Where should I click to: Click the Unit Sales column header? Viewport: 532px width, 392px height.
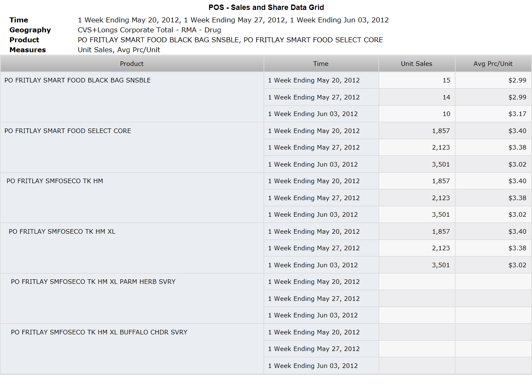click(x=416, y=64)
